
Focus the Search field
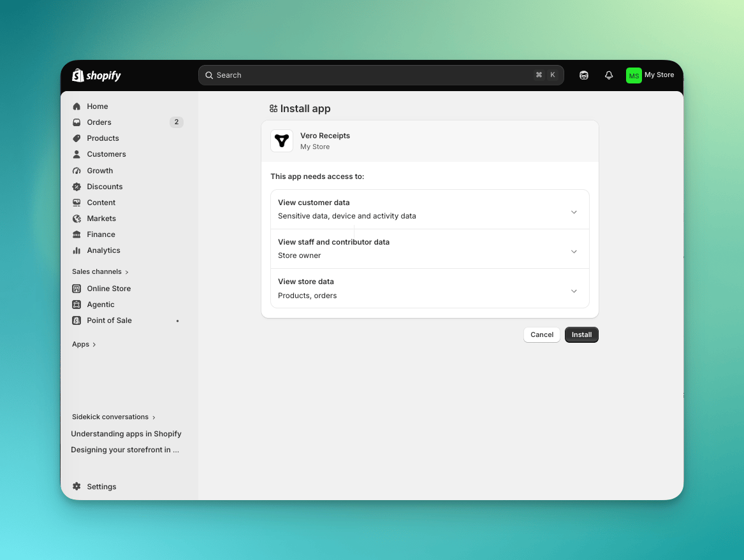(381, 75)
